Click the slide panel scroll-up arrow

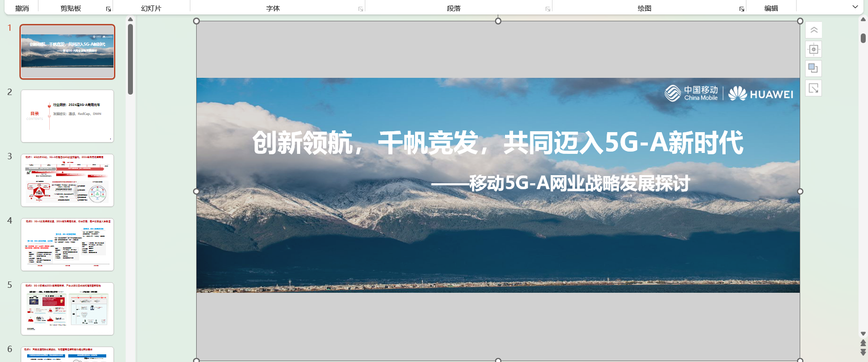[x=130, y=19]
